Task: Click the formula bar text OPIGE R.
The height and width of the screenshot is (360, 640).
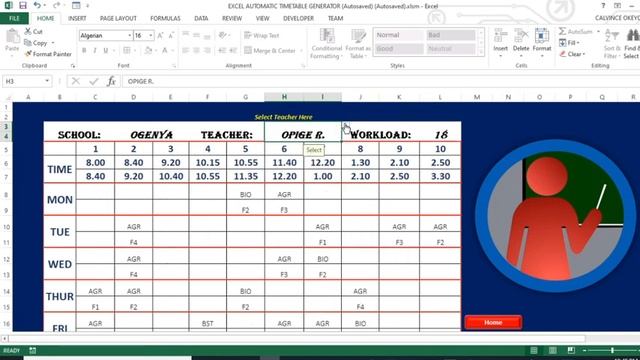Action: click(x=141, y=81)
